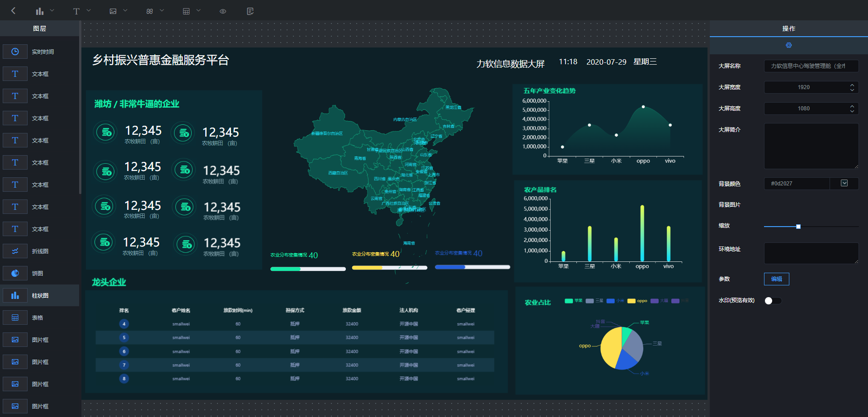868x417 pixels.
Task: Click the table grid icon in the top toolbar
Action: click(x=186, y=11)
